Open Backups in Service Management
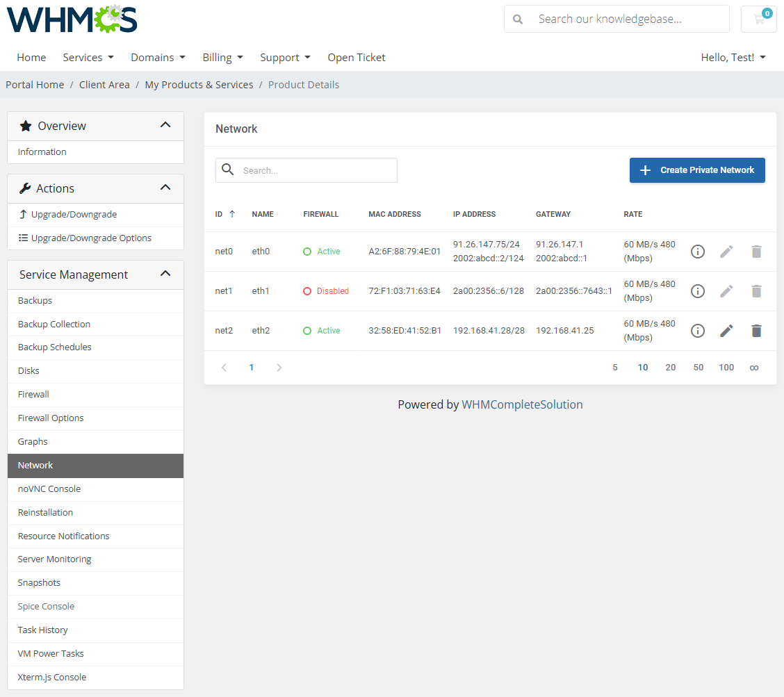The image size is (784, 697). tap(95, 300)
